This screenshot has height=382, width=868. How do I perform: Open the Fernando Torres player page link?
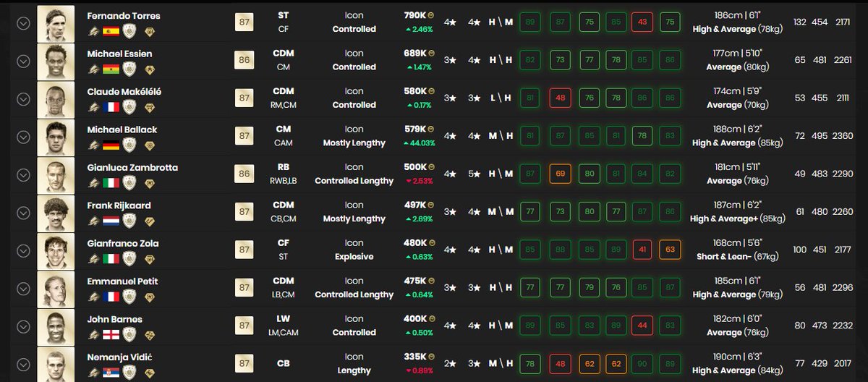[x=123, y=16]
